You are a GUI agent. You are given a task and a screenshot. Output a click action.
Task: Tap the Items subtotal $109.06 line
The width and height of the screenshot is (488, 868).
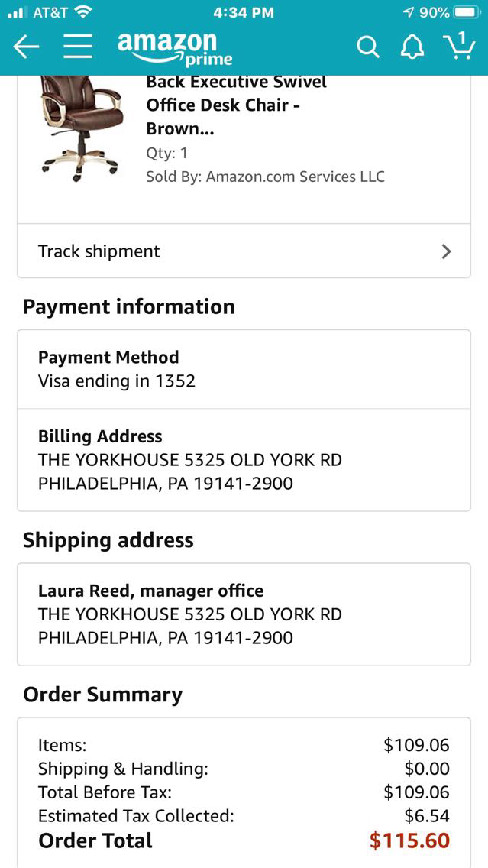[x=244, y=745]
